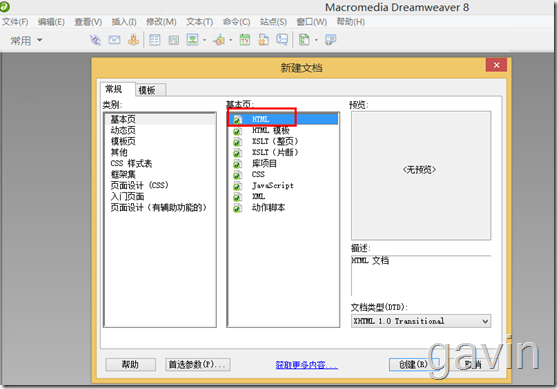Open the 常用 insert bar category dropdown
This screenshot has width=558, height=389.
(x=26, y=41)
